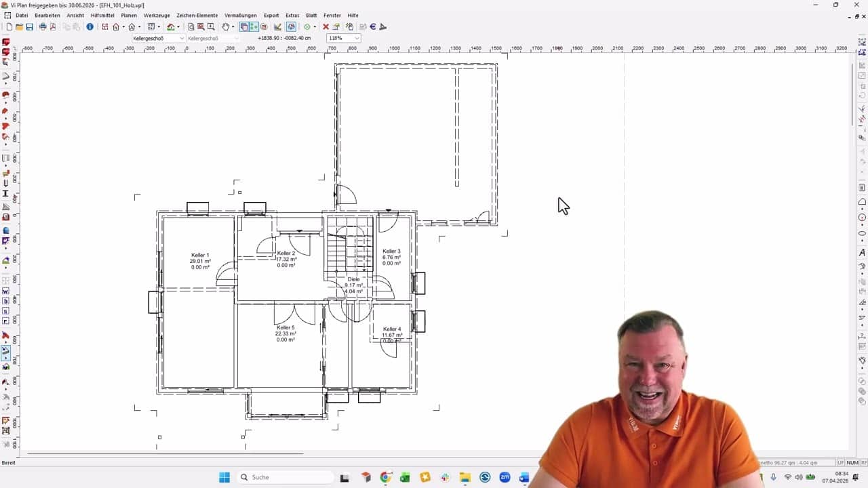Select the text tool 'A' in right toolbar

(x=862, y=253)
